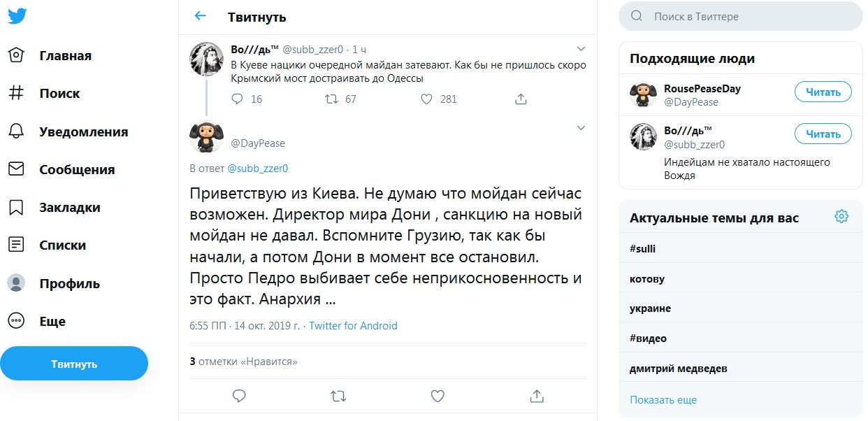Click the Twitter search field

(x=741, y=16)
